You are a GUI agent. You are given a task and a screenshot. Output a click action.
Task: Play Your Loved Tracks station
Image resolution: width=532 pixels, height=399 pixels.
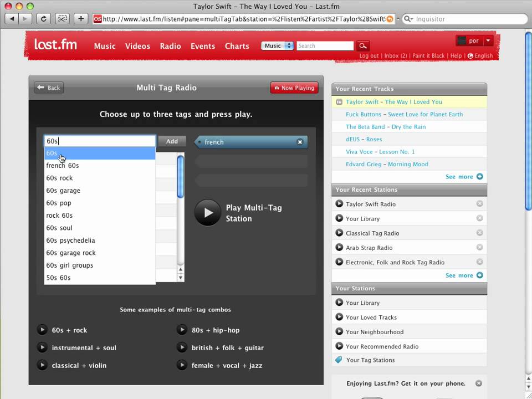pos(339,317)
